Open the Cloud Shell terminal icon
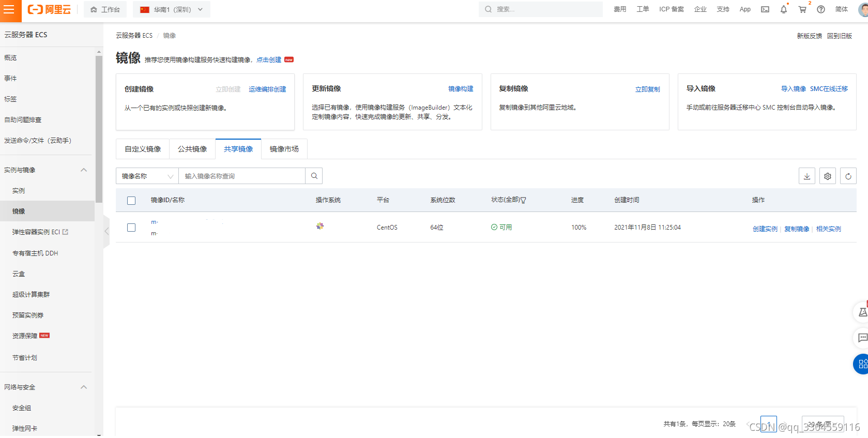This screenshot has height=438, width=868. [765, 9]
